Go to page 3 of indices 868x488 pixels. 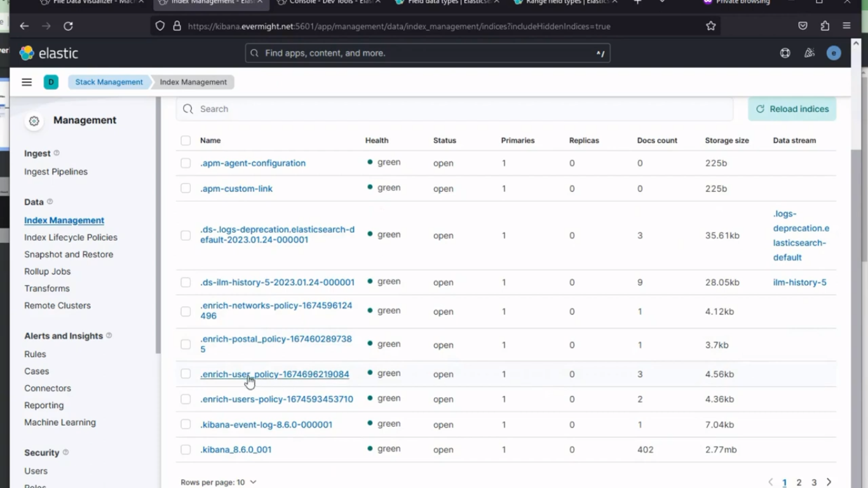(x=813, y=482)
